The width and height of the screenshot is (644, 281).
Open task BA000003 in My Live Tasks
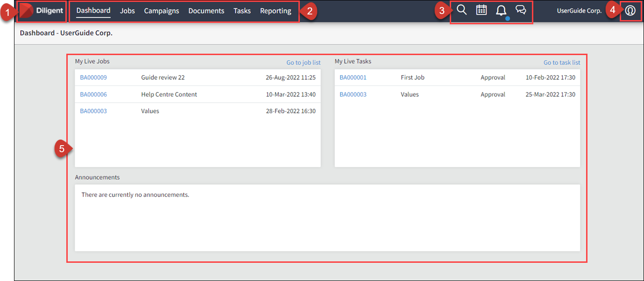pyautogui.click(x=353, y=94)
